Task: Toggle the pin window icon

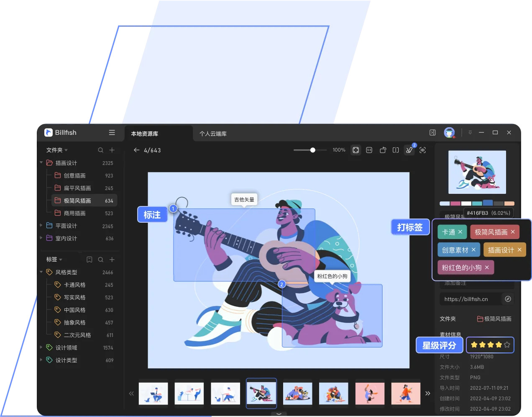Action: [x=470, y=133]
